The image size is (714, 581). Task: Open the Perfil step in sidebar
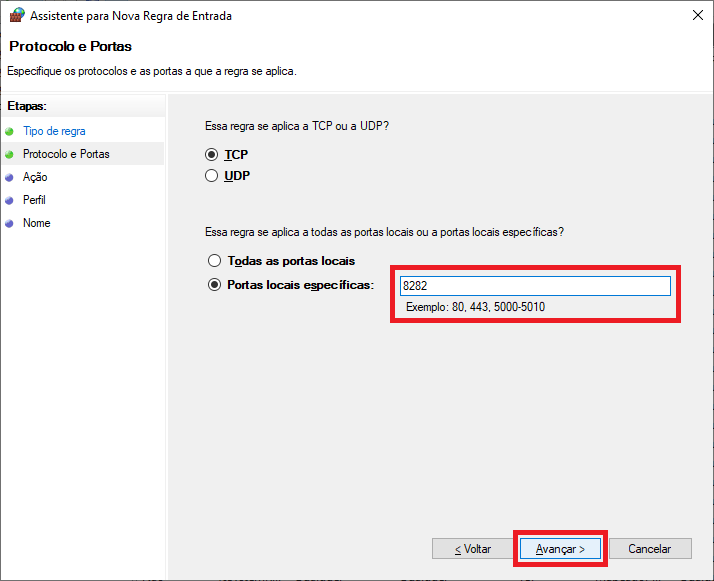click(35, 200)
